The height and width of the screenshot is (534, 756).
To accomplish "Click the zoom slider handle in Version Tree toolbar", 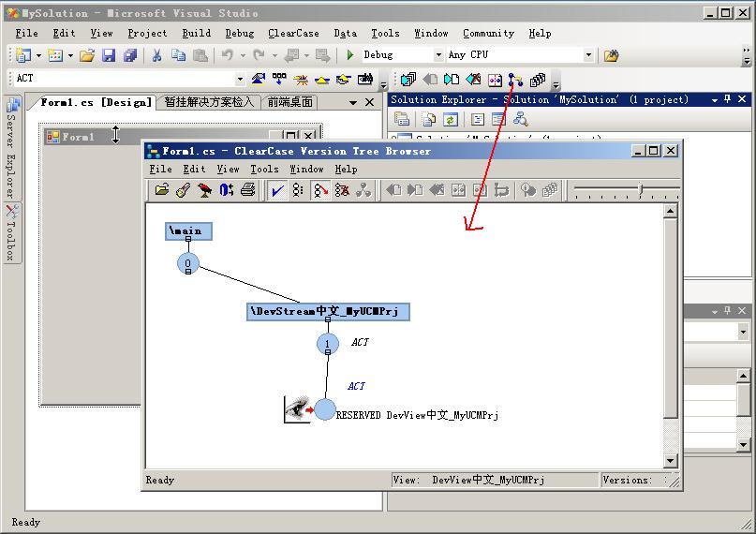I will [641, 189].
